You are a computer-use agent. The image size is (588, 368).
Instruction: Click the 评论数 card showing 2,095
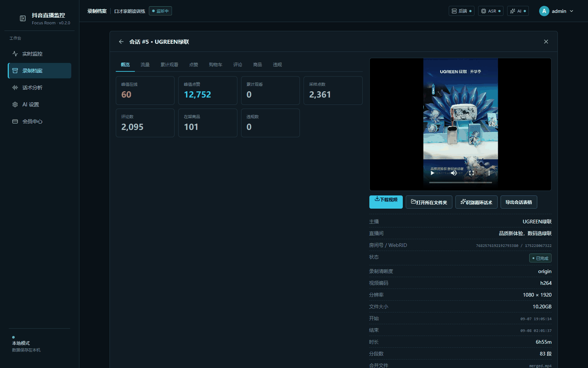pyautogui.click(x=145, y=123)
